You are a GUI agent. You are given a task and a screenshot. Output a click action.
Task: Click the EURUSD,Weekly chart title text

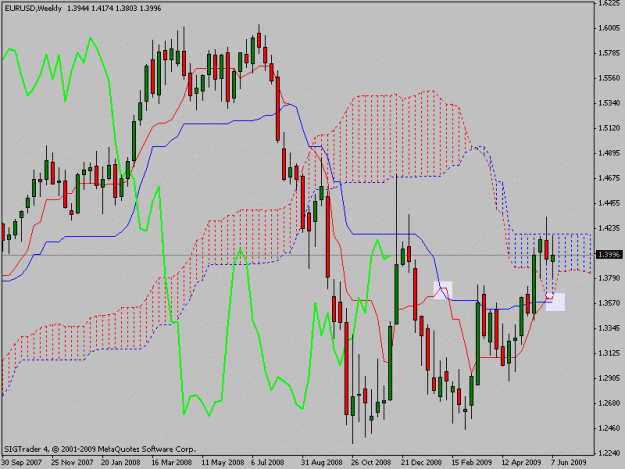click(x=33, y=8)
